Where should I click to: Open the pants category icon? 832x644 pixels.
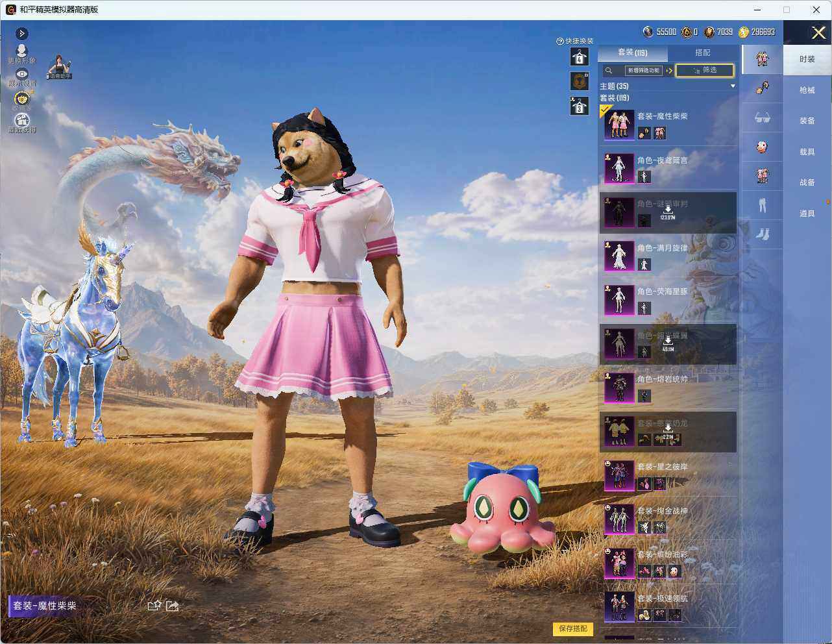[x=762, y=205]
